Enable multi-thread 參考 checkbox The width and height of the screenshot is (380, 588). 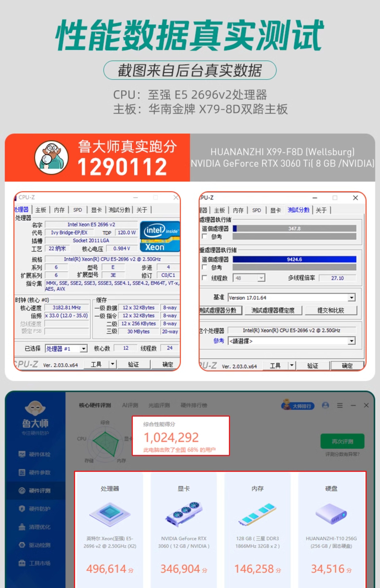point(204,267)
